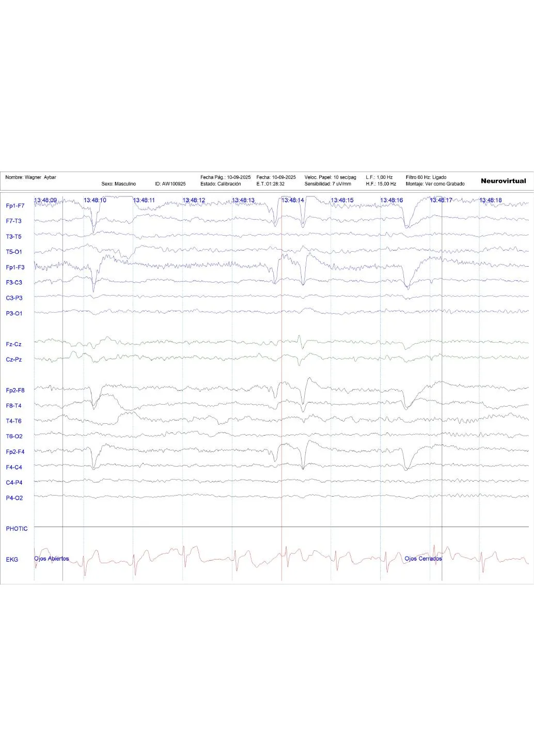Click the 'Ojos Cerrados' event annotation

point(423,559)
